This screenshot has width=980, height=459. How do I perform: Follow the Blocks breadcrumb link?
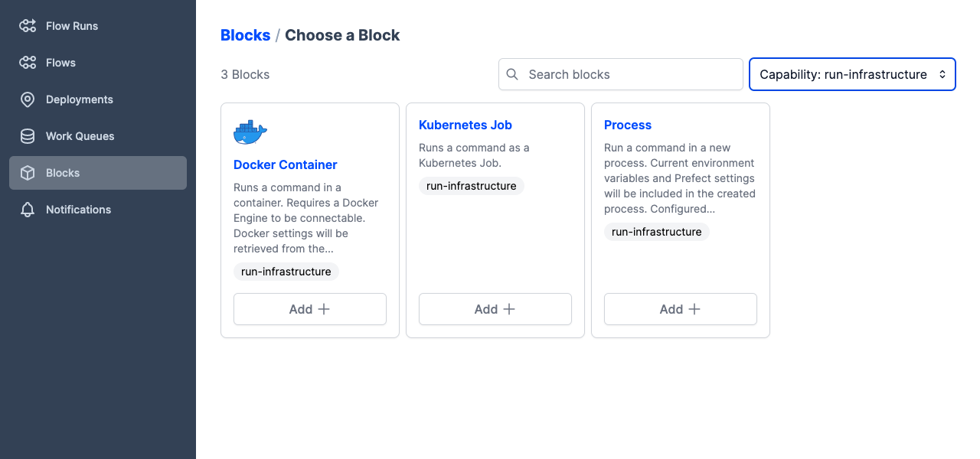tap(245, 35)
